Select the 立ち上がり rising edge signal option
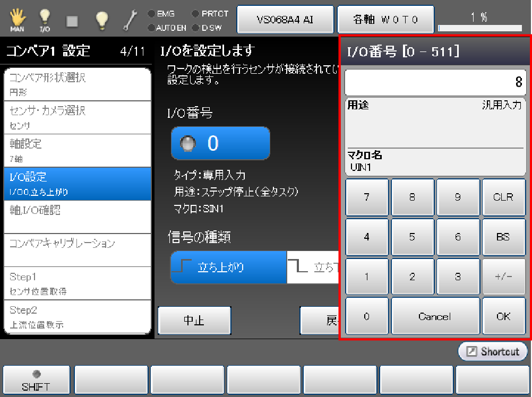532x397 pixels. point(228,267)
